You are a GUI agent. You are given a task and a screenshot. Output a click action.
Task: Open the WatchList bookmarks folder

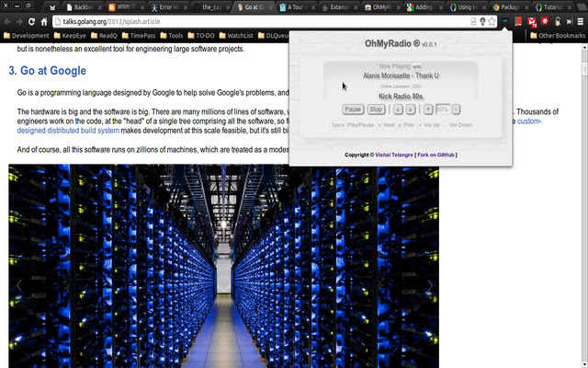pyautogui.click(x=236, y=36)
